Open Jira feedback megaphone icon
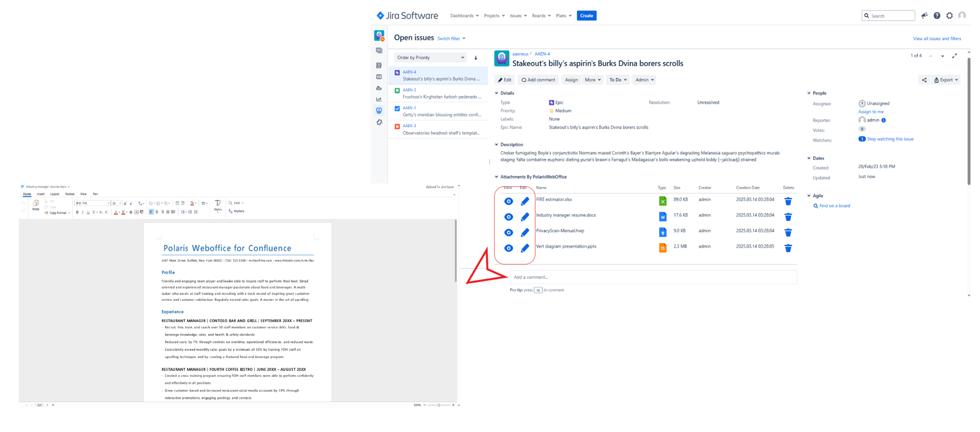 (924, 16)
